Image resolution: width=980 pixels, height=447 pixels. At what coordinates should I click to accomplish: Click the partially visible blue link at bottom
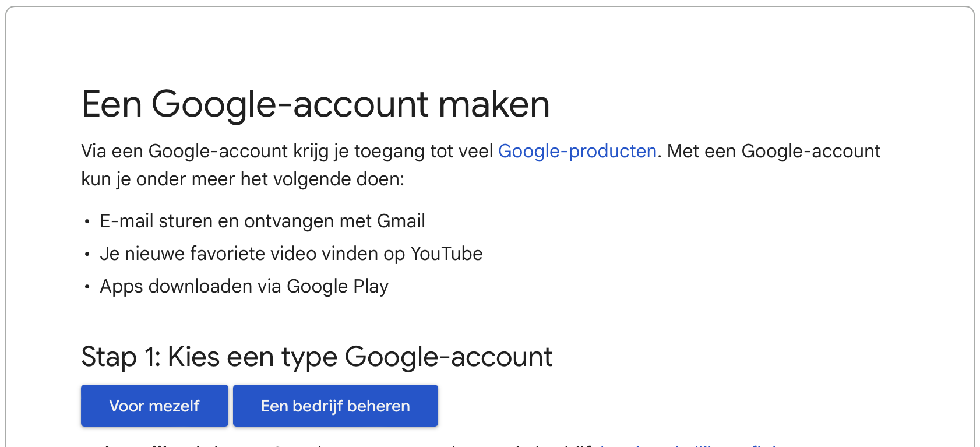pos(688,444)
